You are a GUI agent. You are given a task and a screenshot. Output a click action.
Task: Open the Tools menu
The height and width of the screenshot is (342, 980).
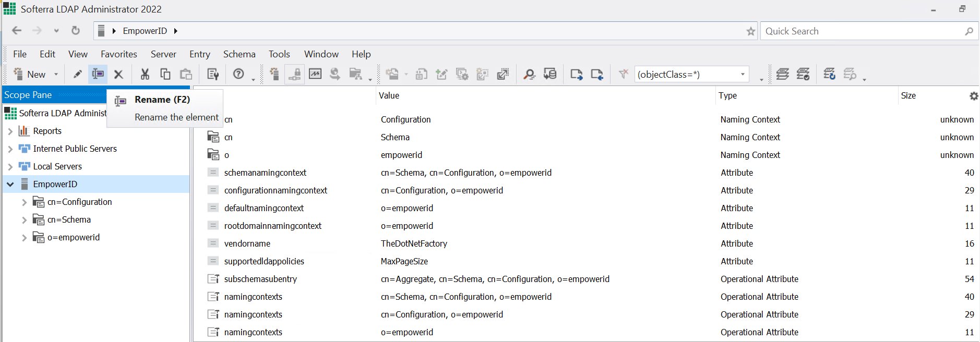click(279, 54)
